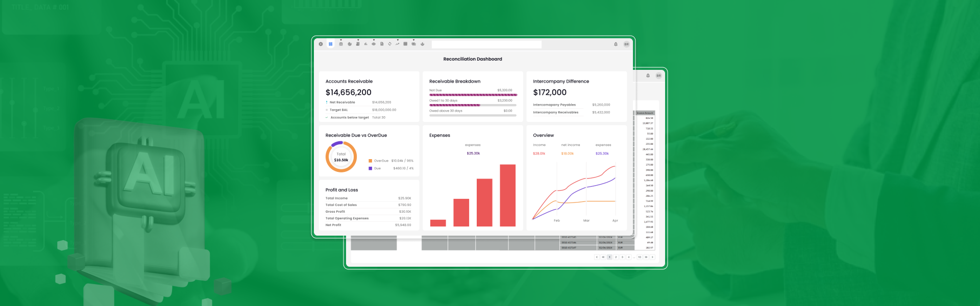The height and width of the screenshot is (306, 980).
Task: Click the Reconciliation Dashboard title
Action: (x=473, y=59)
